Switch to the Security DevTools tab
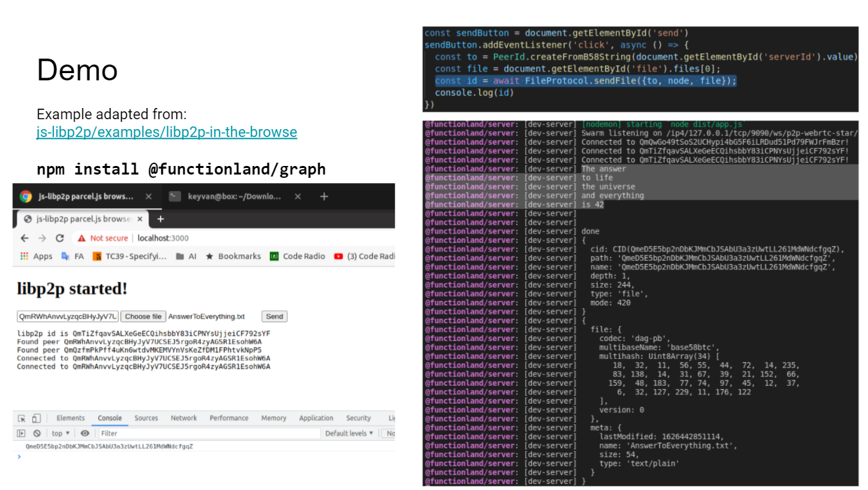This screenshot has width=868, height=490. coord(359,418)
